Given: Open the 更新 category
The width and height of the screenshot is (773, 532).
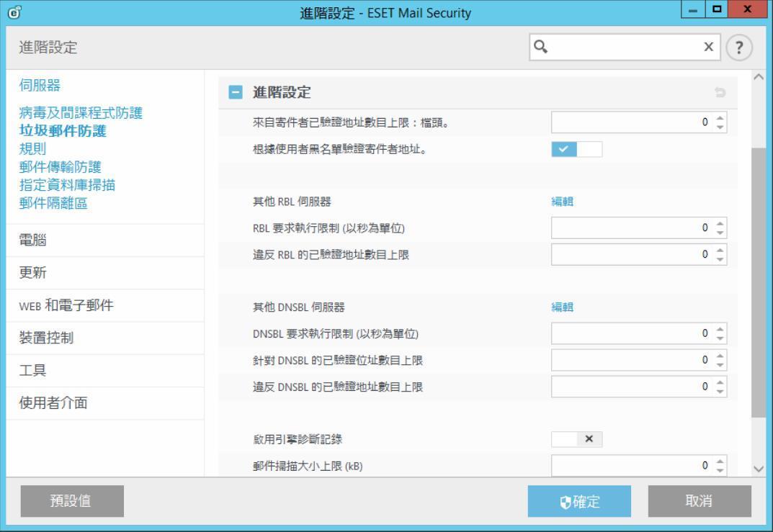Looking at the screenshot, I should click(x=105, y=273).
